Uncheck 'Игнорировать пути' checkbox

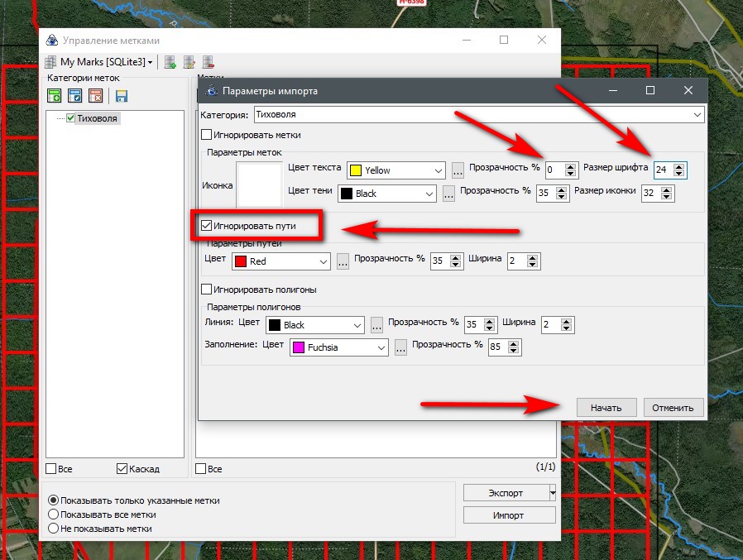coord(205,225)
